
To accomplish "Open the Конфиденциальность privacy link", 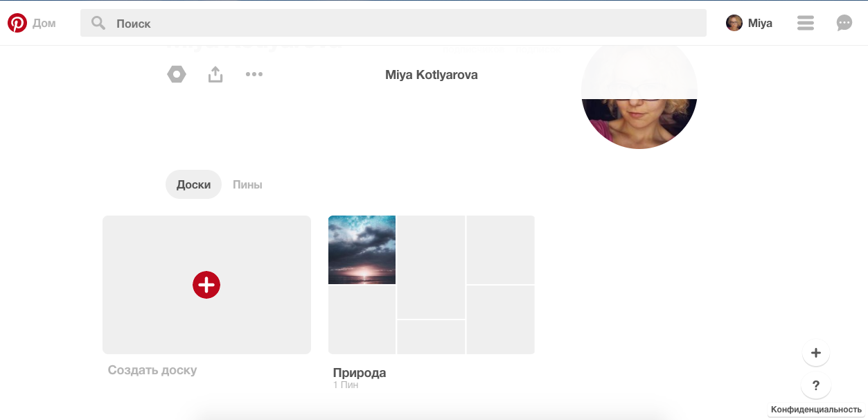I will click(816, 410).
